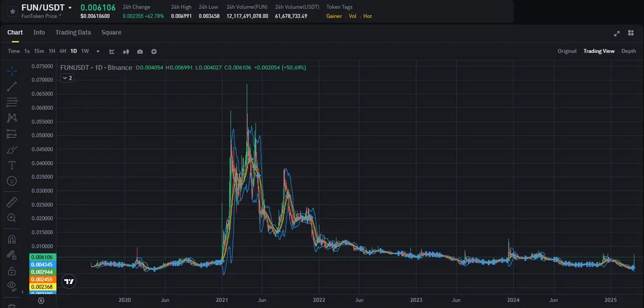Change chart type via candlestick icon
This screenshot has width=644, height=308.
coord(126,52)
